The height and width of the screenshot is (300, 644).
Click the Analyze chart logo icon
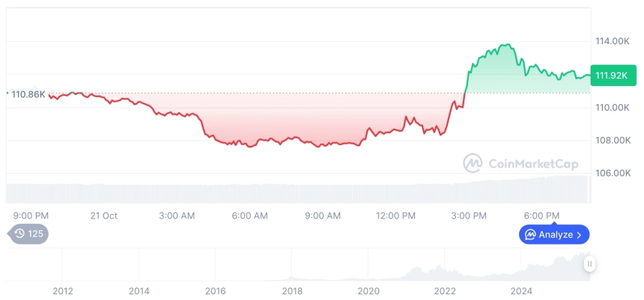[530, 235]
